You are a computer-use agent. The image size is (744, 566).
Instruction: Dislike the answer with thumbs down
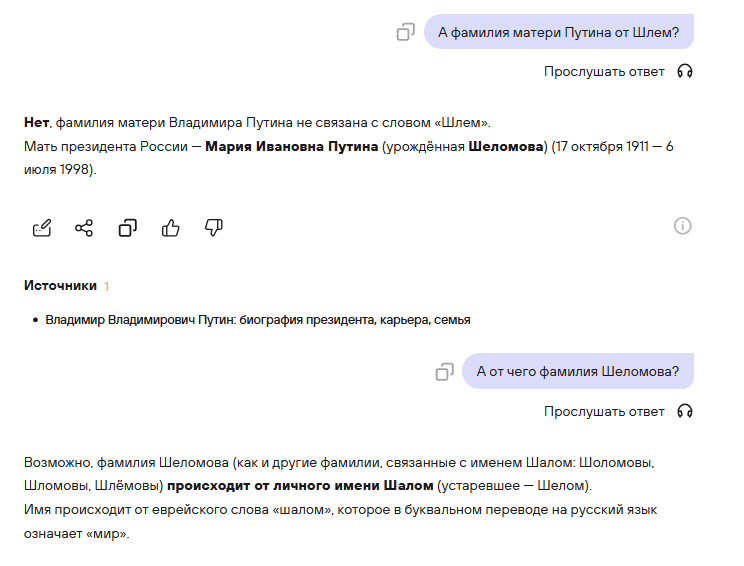pos(214,228)
